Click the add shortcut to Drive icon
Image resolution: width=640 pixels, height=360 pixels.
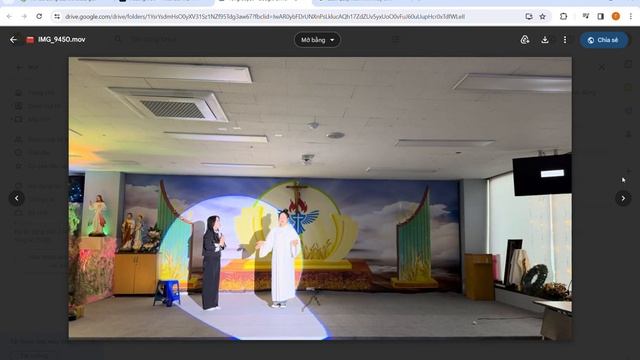pyautogui.click(x=525, y=40)
